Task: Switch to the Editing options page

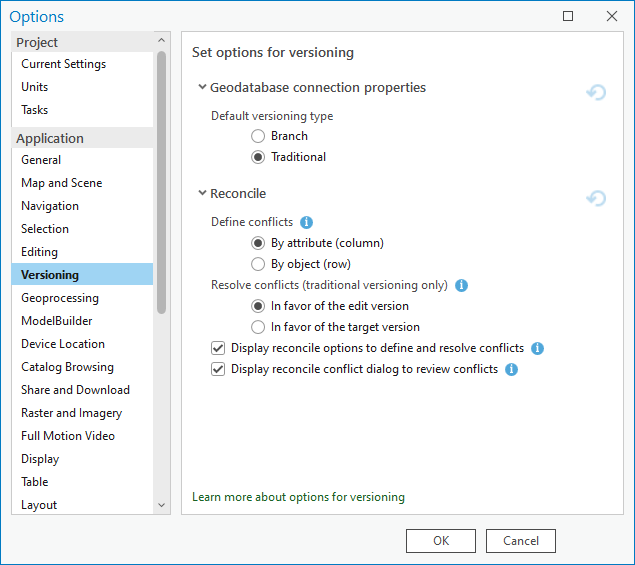Action: 40,252
